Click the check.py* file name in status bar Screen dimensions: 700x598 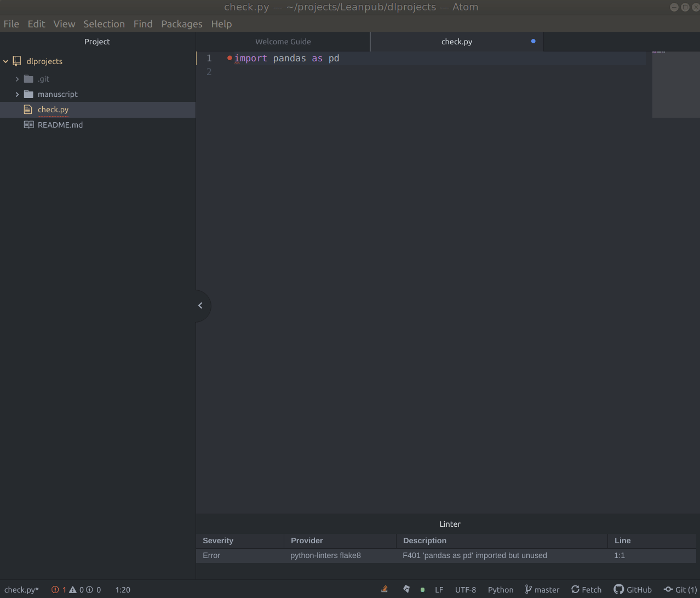(21, 590)
